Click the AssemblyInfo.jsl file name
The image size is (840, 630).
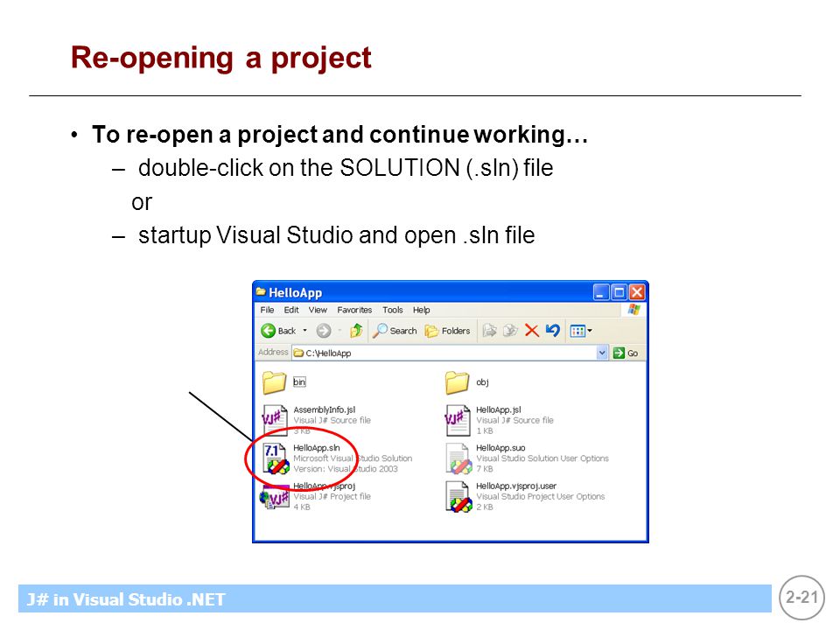[x=324, y=409]
